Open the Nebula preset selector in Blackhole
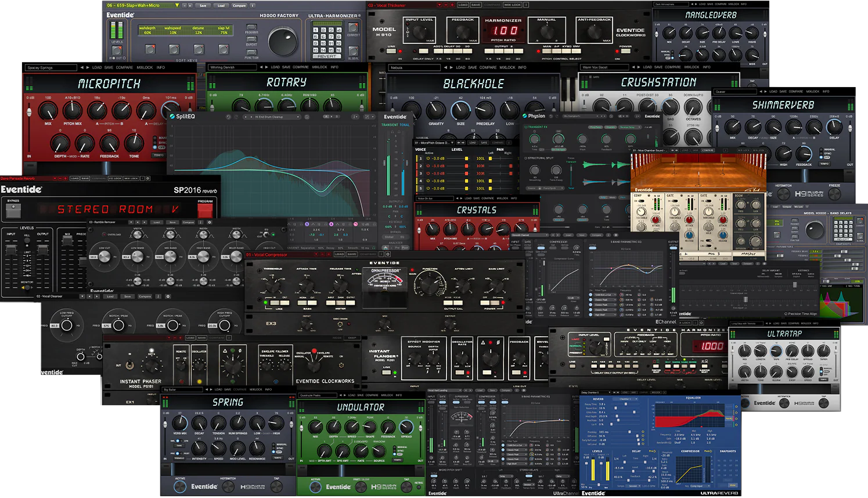This screenshot has width=868, height=498. [x=415, y=67]
